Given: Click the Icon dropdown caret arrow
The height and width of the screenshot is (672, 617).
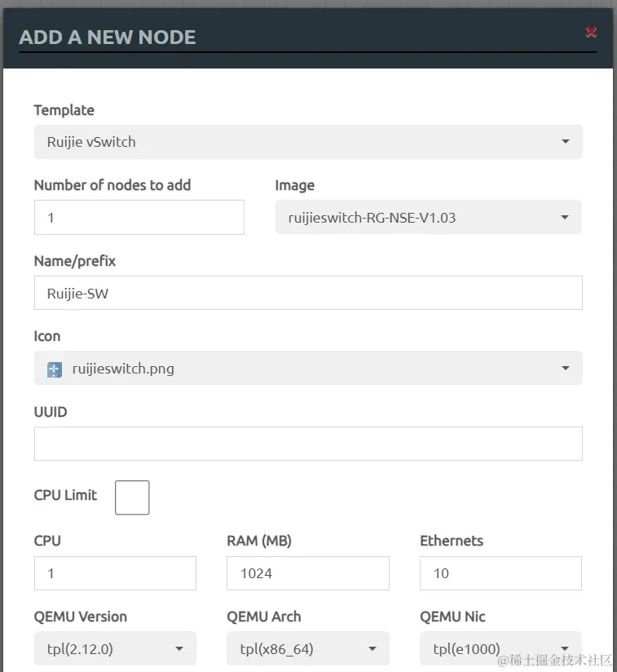Looking at the screenshot, I should pyautogui.click(x=566, y=369).
